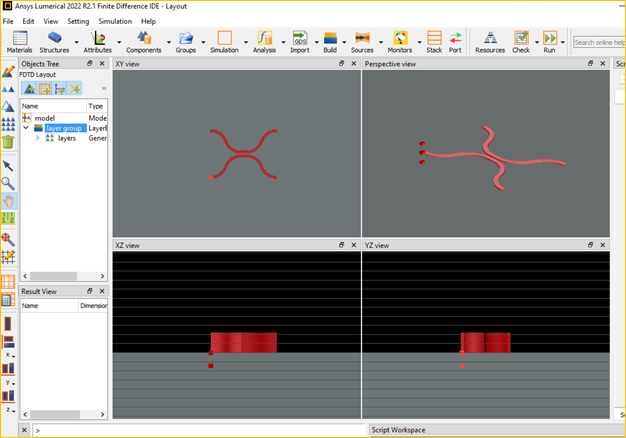This screenshot has height=438, width=626.
Task: Open the Components dropdown arrow
Action: [x=168, y=42]
